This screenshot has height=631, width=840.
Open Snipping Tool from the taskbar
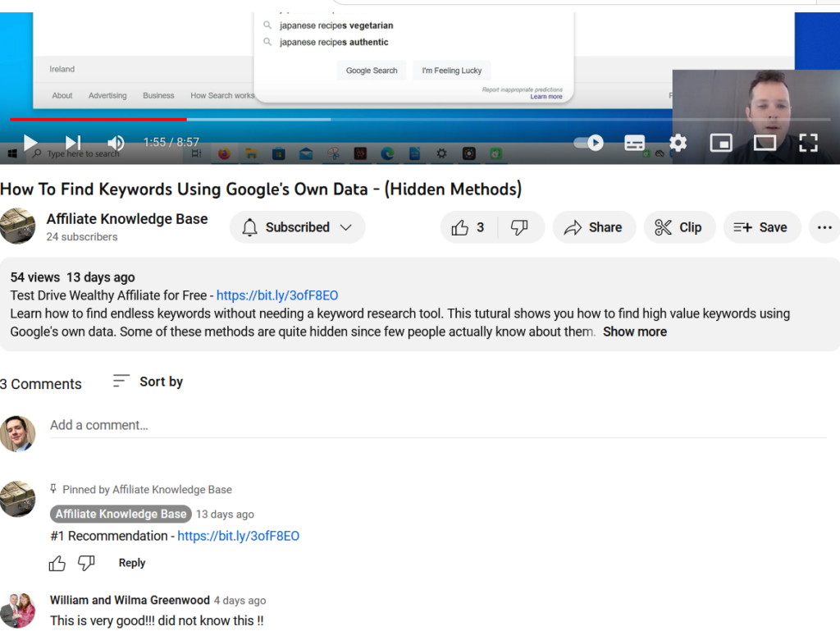[333, 154]
